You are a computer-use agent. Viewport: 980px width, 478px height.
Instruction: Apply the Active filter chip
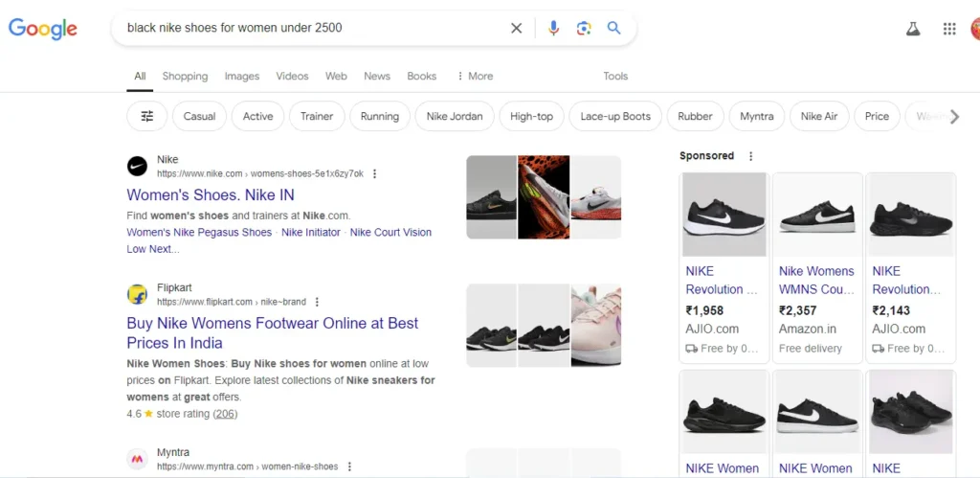pos(257,116)
